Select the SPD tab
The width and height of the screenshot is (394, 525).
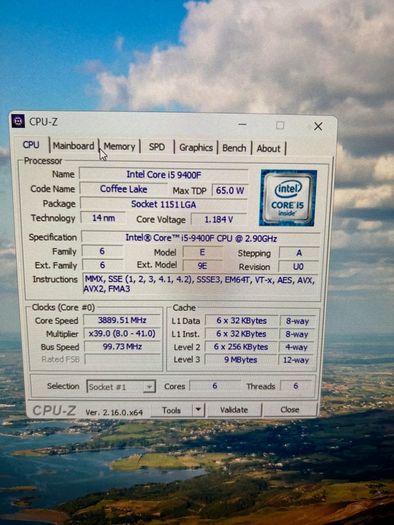point(157,147)
